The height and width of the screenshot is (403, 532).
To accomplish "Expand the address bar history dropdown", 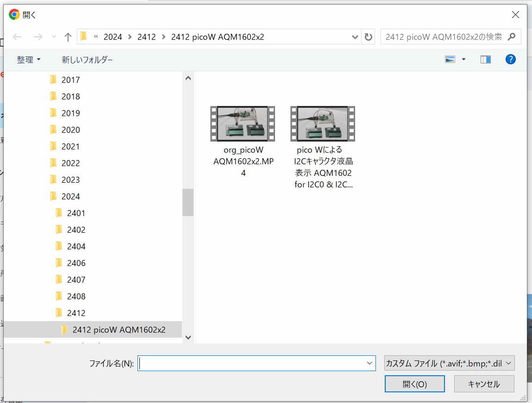I will [355, 37].
